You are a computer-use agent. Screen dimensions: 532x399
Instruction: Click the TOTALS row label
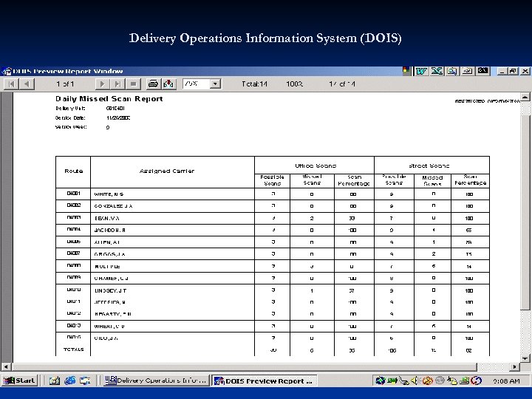(74, 349)
